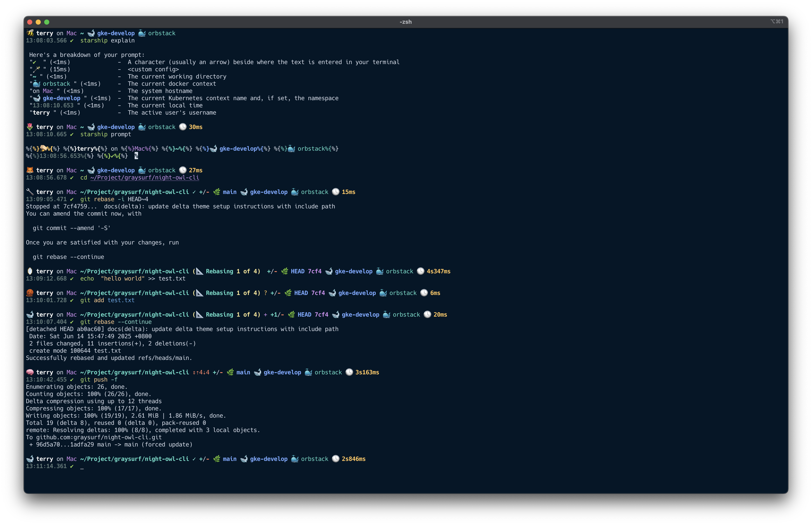Click the clock icon next to 4s347ms
This screenshot has height=525, width=812.
(x=420, y=271)
